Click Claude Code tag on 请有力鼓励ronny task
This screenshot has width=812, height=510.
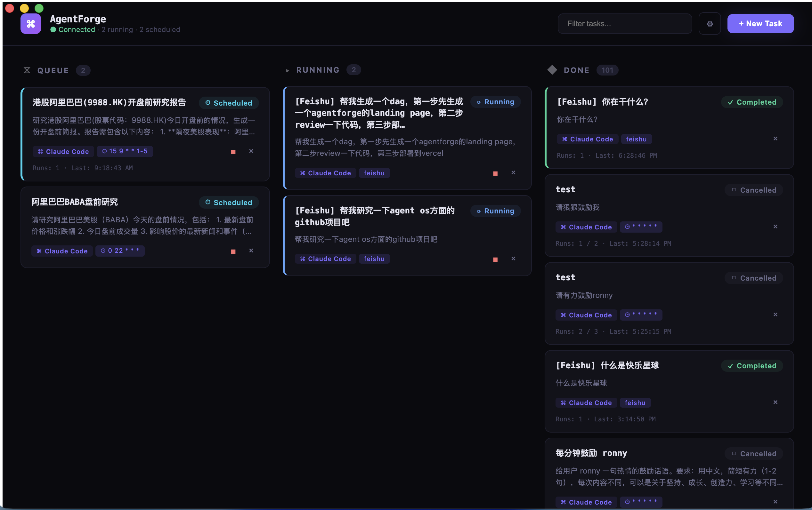click(586, 315)
